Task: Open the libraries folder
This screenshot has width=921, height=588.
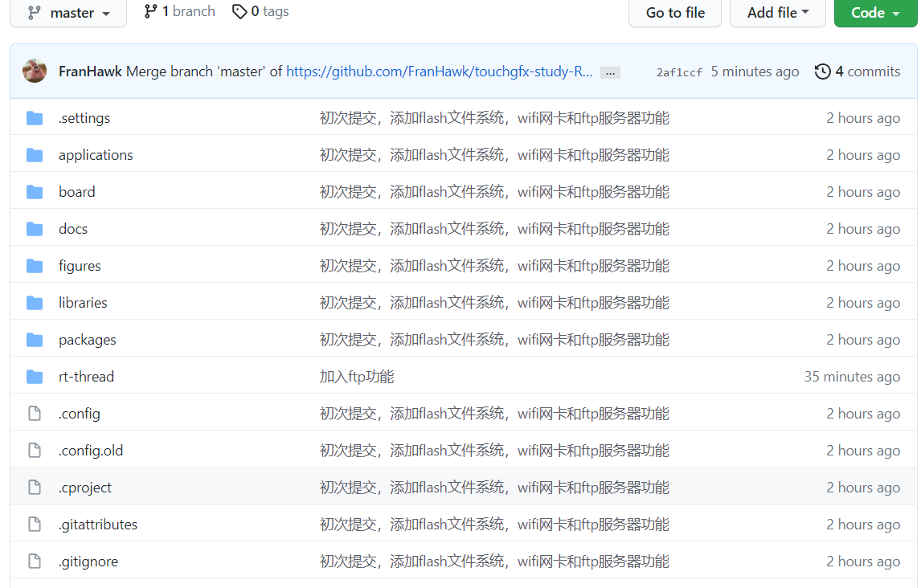Action: click(83, 303)
